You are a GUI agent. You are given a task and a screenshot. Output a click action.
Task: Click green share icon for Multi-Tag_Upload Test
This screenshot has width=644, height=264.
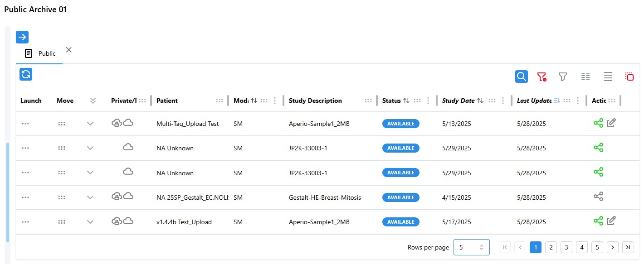coord(598,123)
